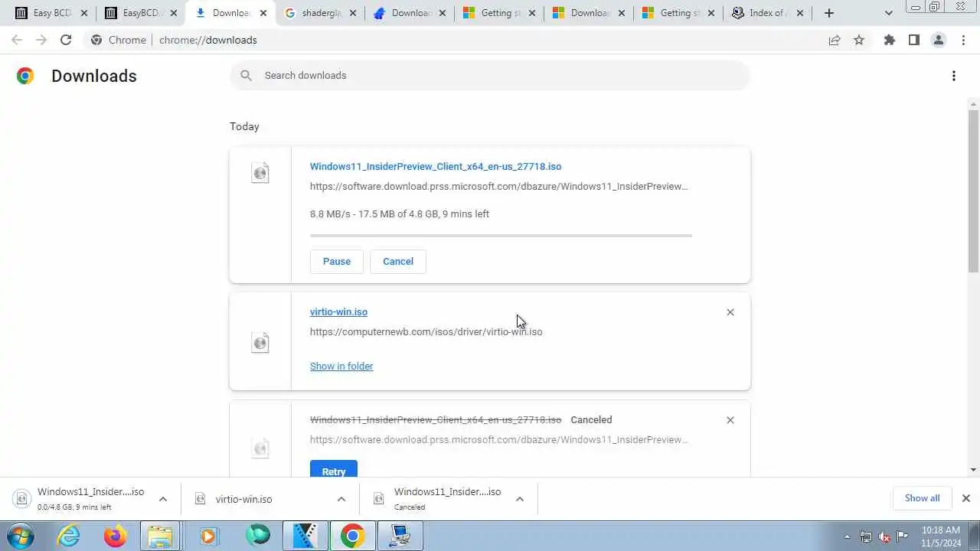Viewport: 980px width, 551px height.
Task: Open the Extensions puzzle icon
Action: pos(890,40)
